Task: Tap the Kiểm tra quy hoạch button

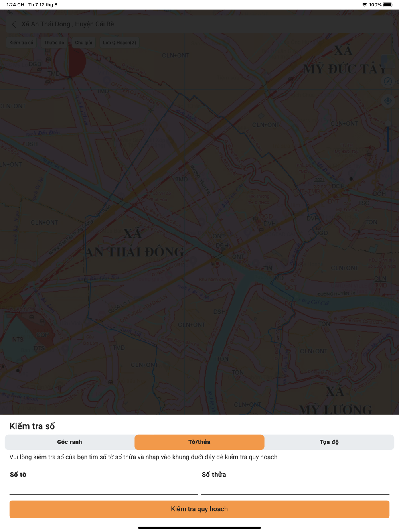Action: (x=199, y=509)
